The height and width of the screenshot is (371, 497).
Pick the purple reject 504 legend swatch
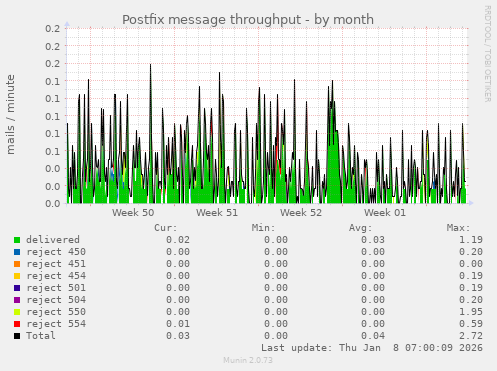(x=17, y=300)
